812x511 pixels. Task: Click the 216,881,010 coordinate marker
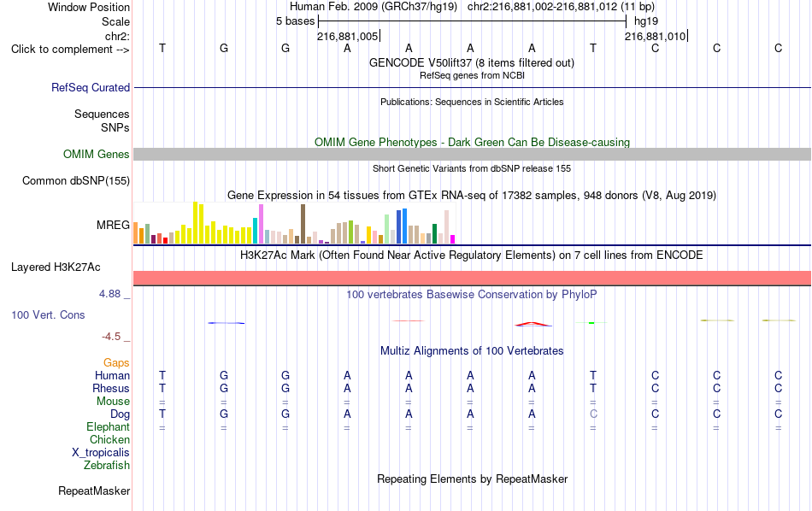pyautogui.click(x=655, y=36)
